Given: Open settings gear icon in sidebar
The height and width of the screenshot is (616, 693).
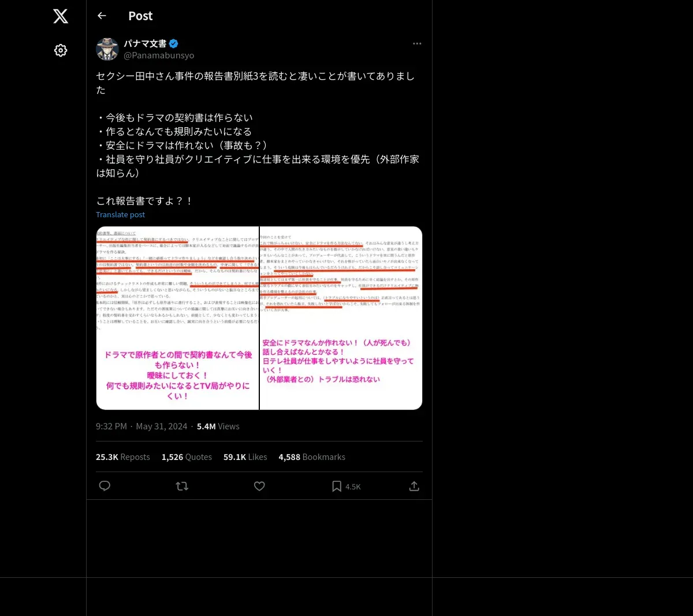Looking at the screenshot, I should [x=61, y=50].
